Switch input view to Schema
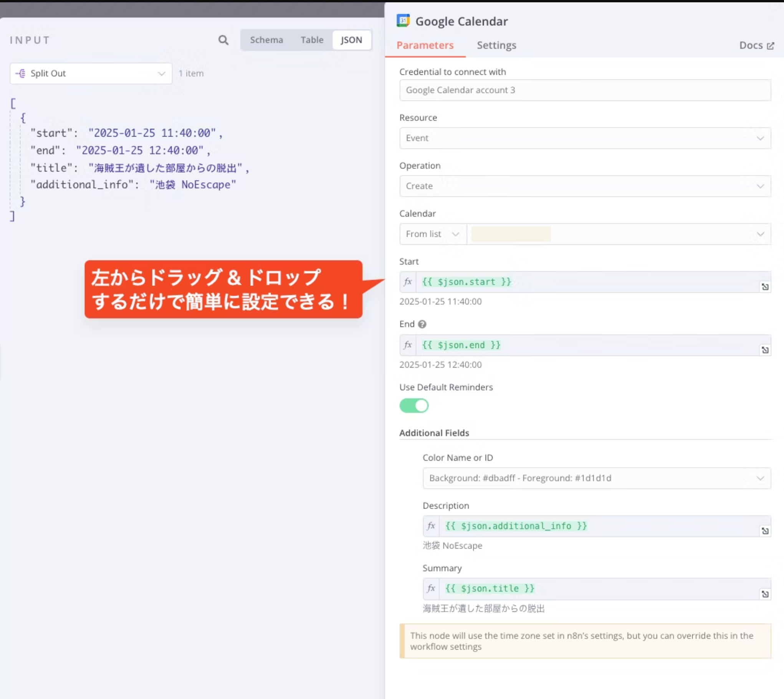The image size is (784, 699). click(x=266, y=40)
